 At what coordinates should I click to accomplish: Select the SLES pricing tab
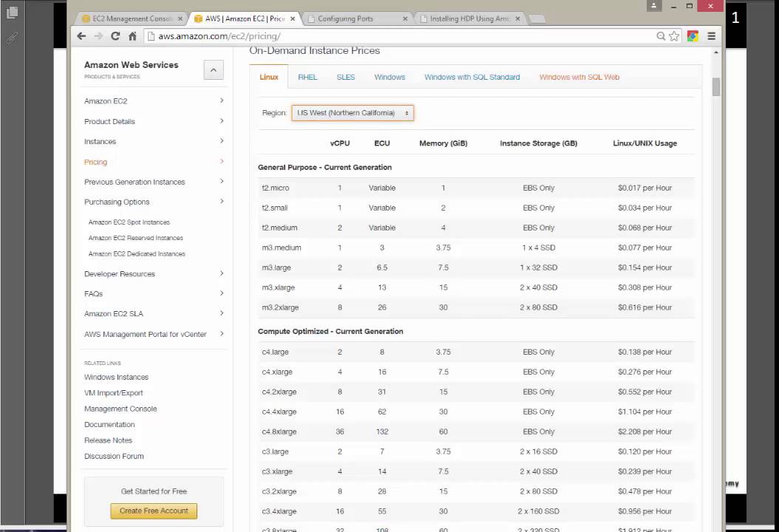[346, 77]
